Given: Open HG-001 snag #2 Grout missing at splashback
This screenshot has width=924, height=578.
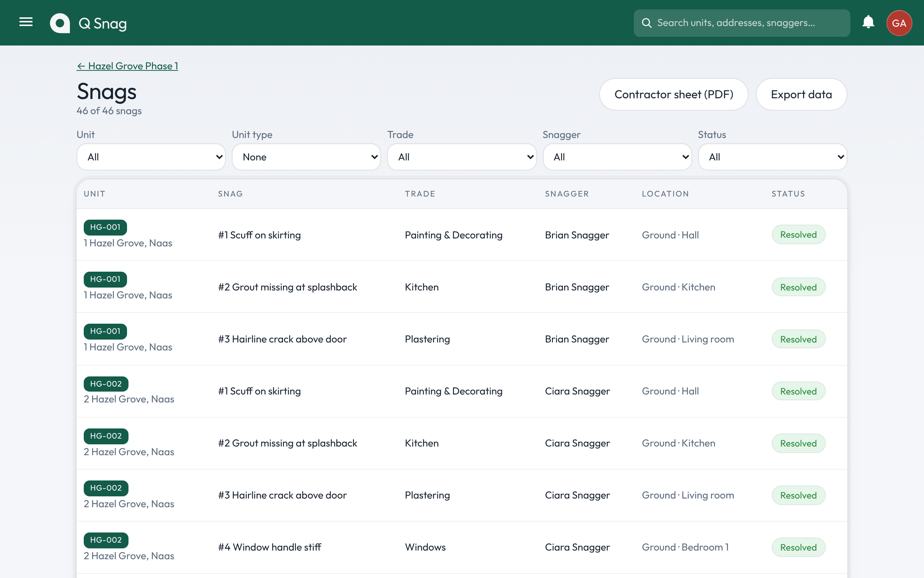Looking at the screenshot, I should pos(288,287).
